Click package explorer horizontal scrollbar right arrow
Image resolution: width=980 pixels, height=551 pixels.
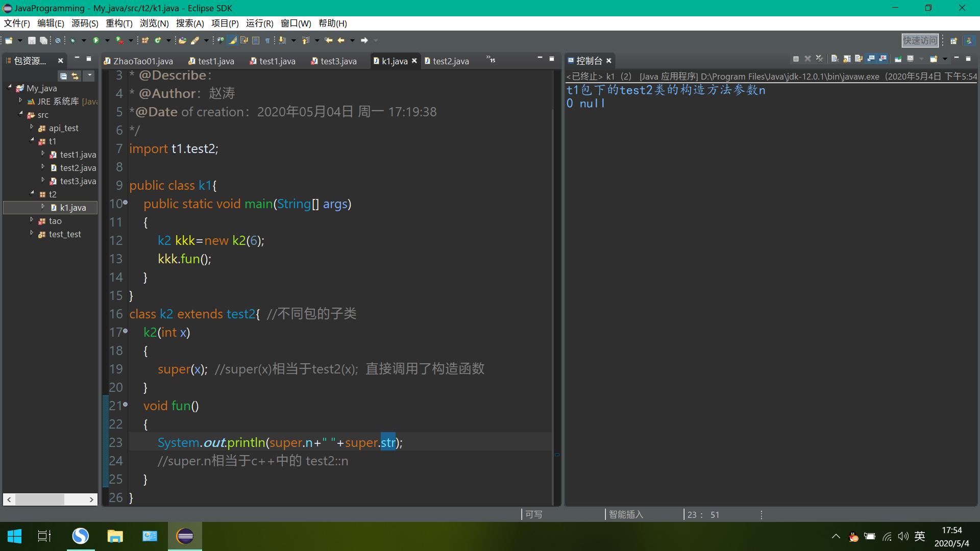[91, 499]
